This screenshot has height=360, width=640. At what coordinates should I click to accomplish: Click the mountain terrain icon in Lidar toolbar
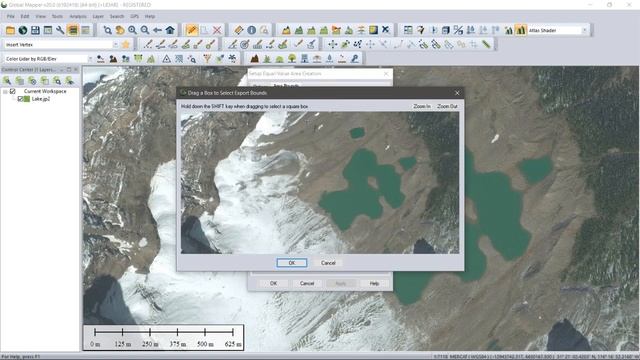click(x=255, y=59)
